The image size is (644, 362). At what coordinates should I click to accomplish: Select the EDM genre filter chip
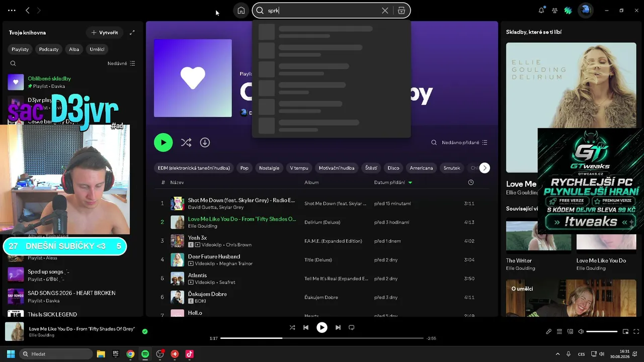[x=194, y=168]
